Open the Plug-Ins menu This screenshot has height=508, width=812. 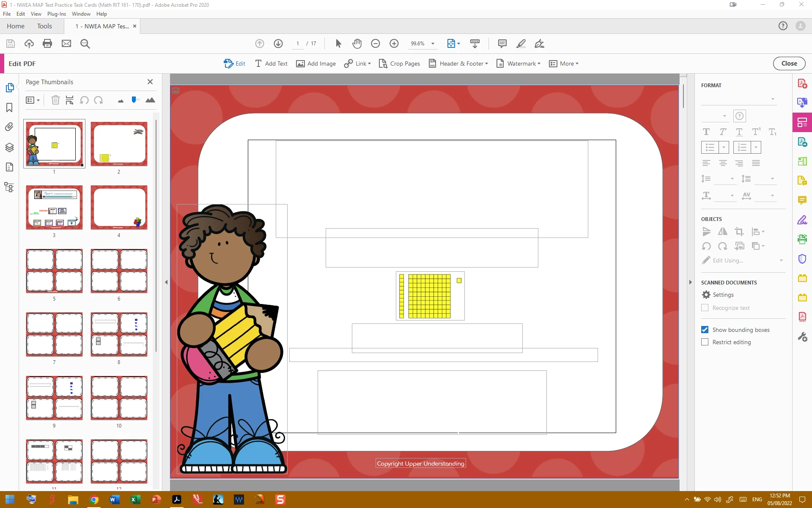(x=56, y=14)
